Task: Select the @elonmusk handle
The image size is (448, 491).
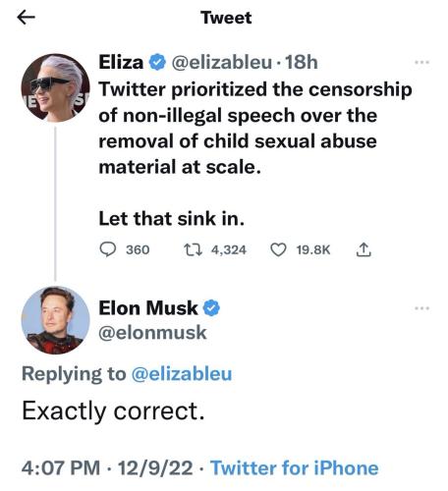Action: 152,333
